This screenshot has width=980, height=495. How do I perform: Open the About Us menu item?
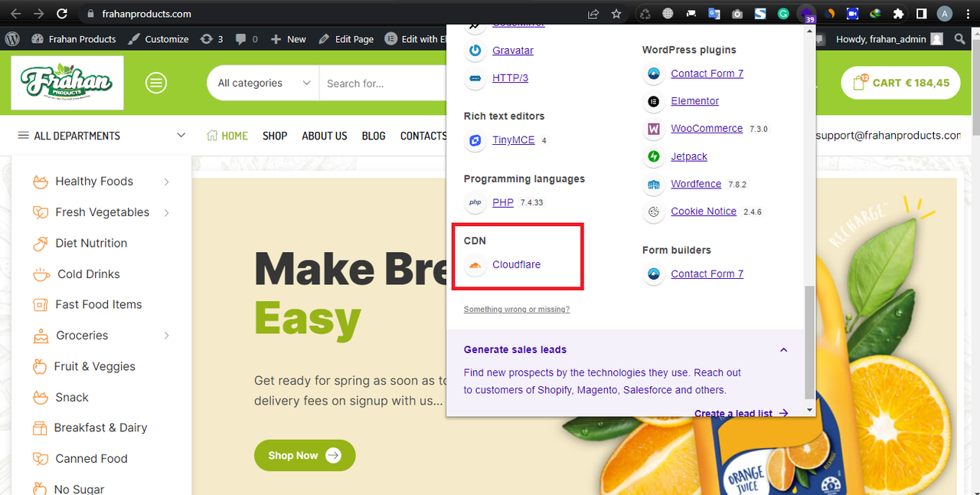point(325,136)
